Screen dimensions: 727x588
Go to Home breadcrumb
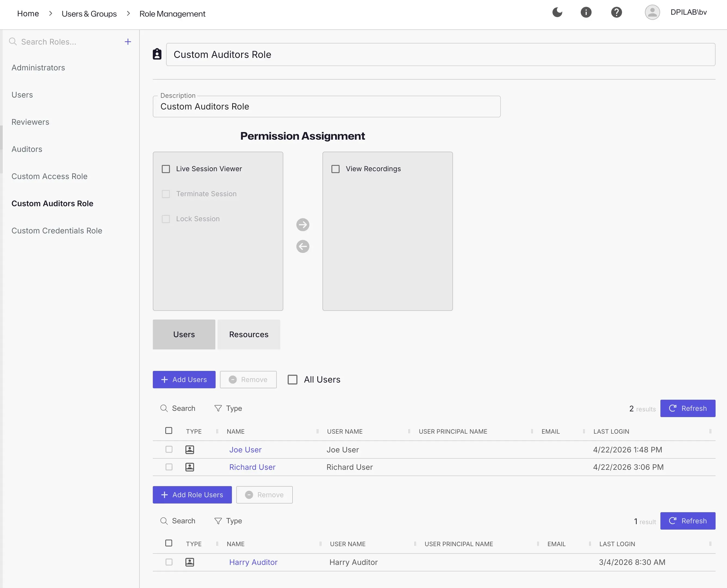pyautogui.click(x=28, y=14)
